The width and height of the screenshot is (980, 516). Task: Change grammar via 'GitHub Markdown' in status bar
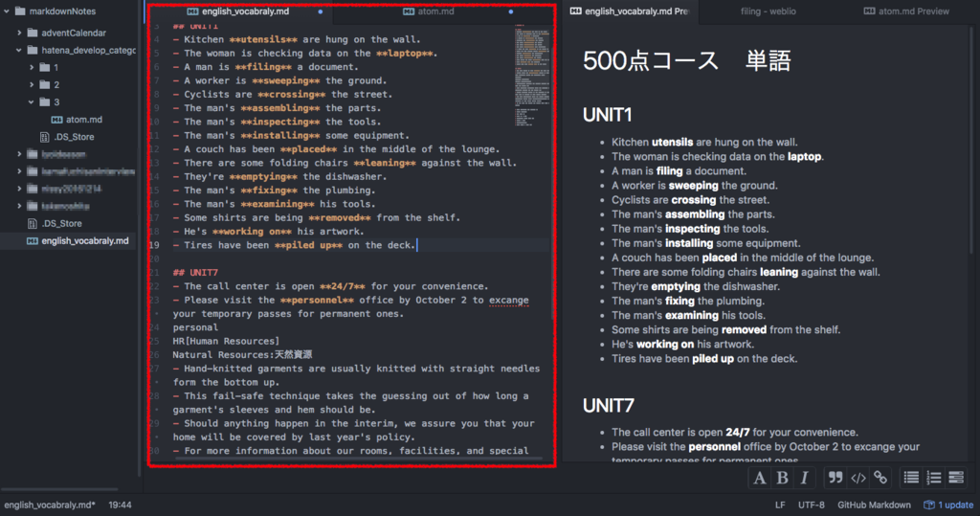point(874,505)
